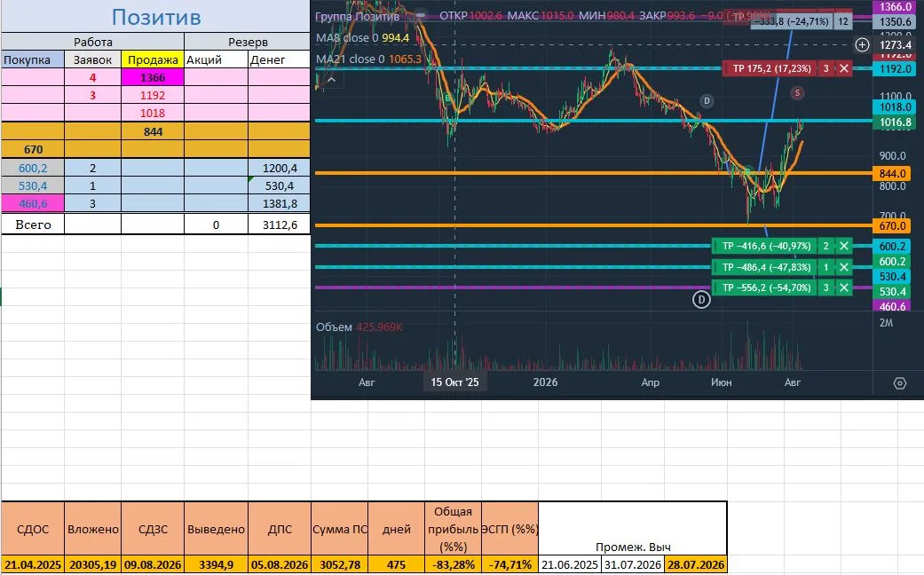The image size is (924, 575).
Task: Select the TP −556,2 (−54,70%) order label
Action: pyautogui.click(x=766, y=288)
